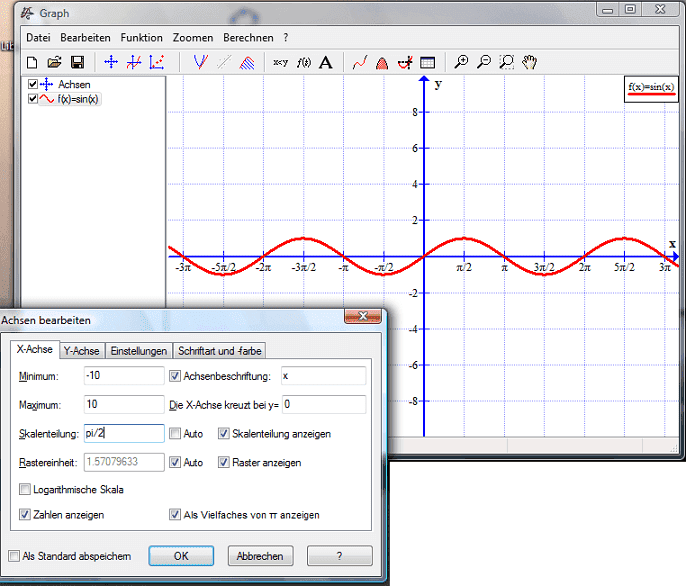Click the Skalenteilung input field

click(122, 433)
